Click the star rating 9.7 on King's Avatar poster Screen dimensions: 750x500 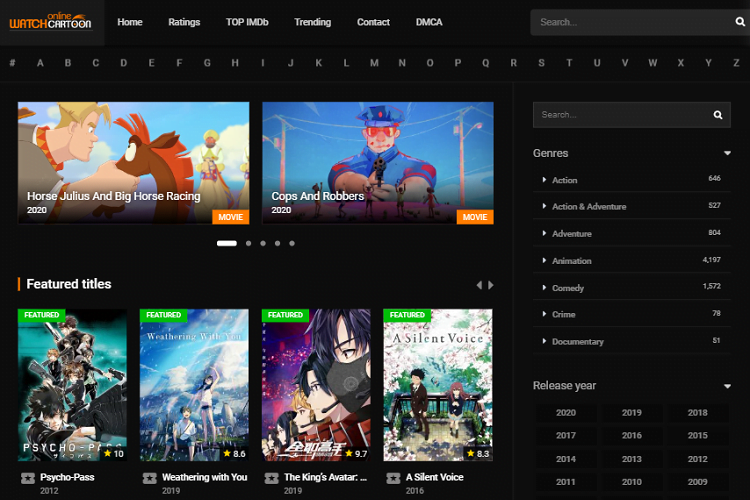click(356, 454)
